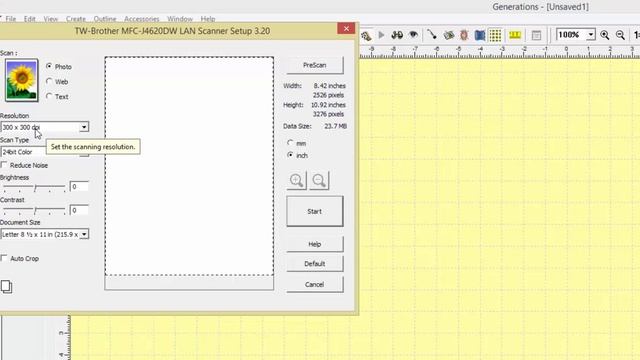Open the 100% zoom level dropdown
This screenshot has height=360, width=640.
[x=591, y=35]
